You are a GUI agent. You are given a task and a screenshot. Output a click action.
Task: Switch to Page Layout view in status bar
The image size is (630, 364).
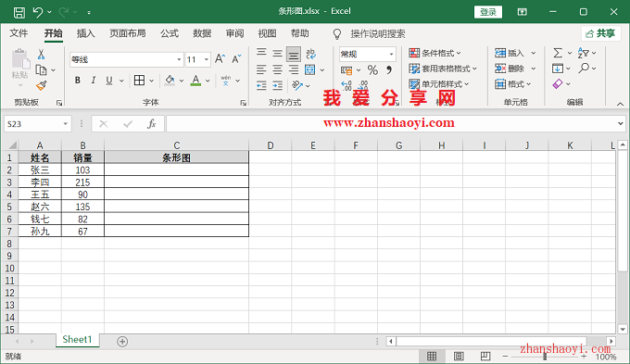[459, 356]
